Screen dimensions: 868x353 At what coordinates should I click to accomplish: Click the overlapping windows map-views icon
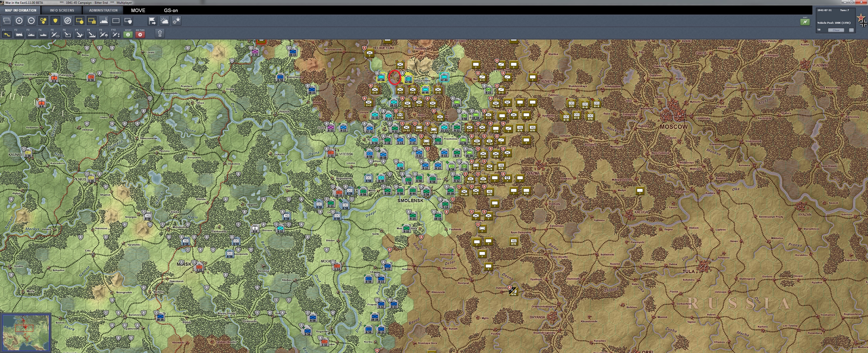7,21
